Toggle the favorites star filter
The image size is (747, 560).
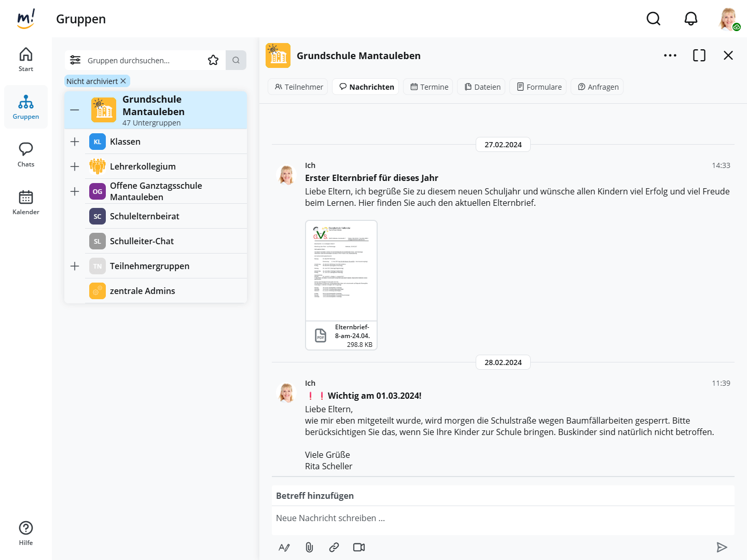coord(213,60)
